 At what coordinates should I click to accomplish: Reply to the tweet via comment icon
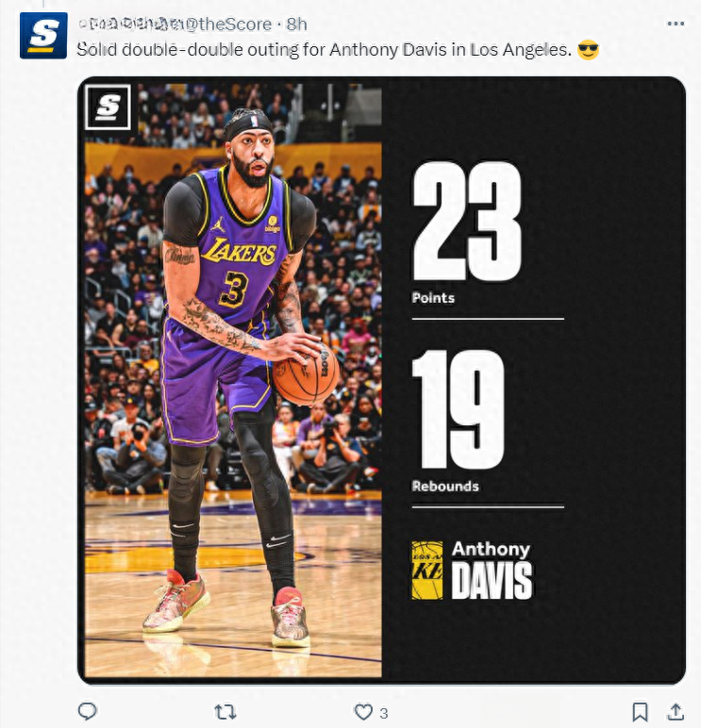87,711
